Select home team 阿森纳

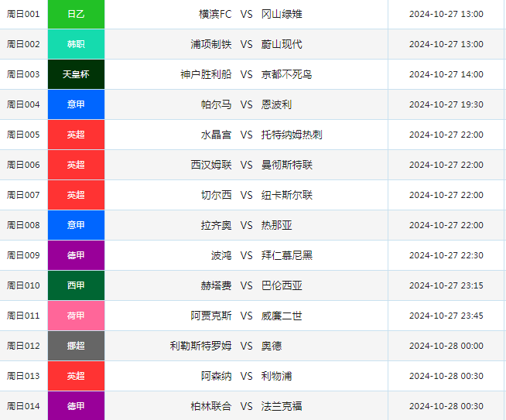click(x=216, y=376)
